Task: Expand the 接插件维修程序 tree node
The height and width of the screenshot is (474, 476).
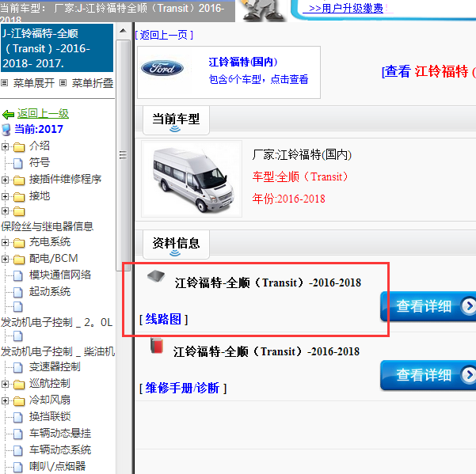Action: pos(5,180)
